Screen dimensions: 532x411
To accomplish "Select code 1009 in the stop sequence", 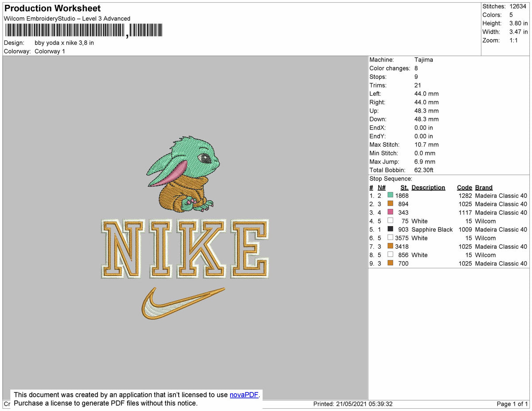I will pos(465,229).
